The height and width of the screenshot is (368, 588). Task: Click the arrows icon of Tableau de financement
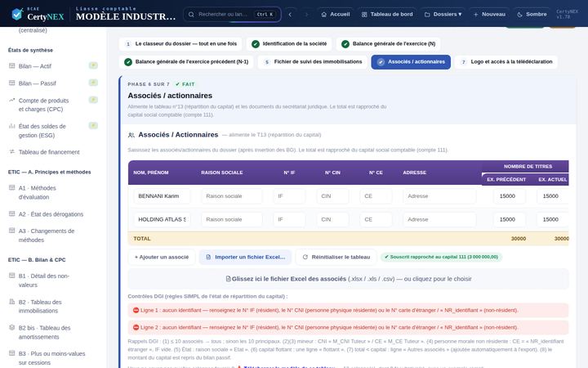[12, 152]
